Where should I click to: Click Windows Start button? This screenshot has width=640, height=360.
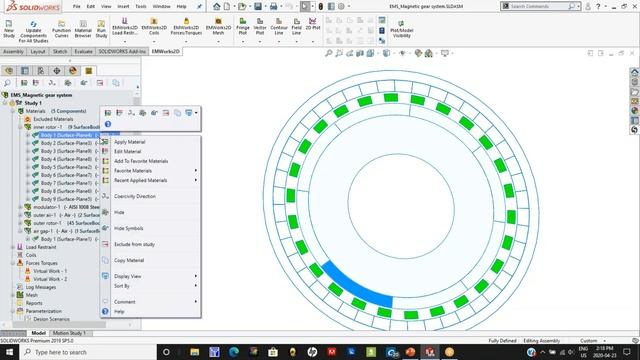pyautogui.click(x=9, y=352)
